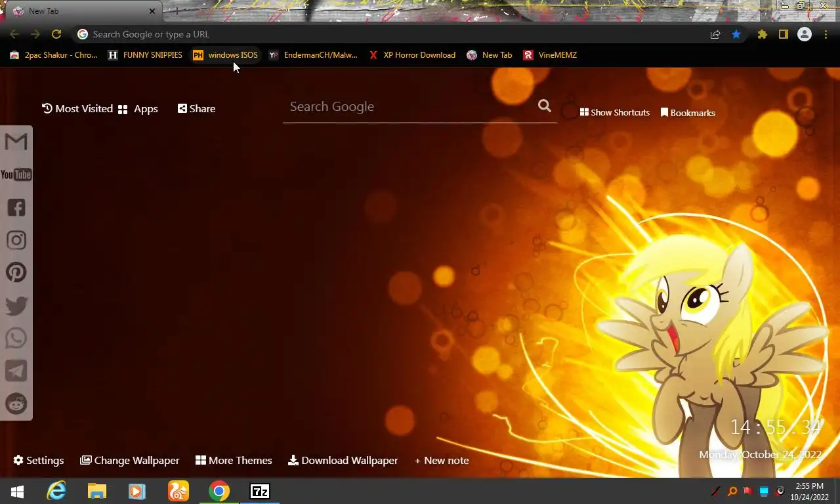Open the Telegram shortcut in the sidebar
This screenshot has height=504, width=840.
click(x=16, y=371)
